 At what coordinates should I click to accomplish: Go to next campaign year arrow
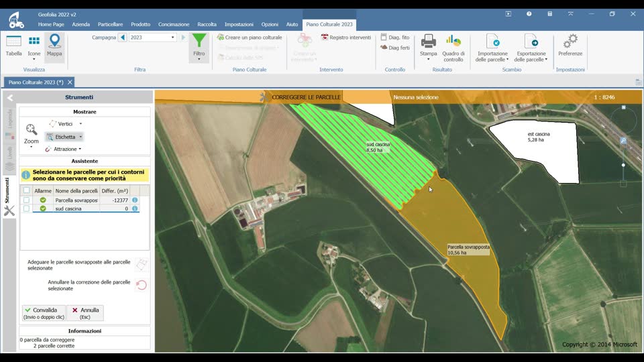coord(183,38)
